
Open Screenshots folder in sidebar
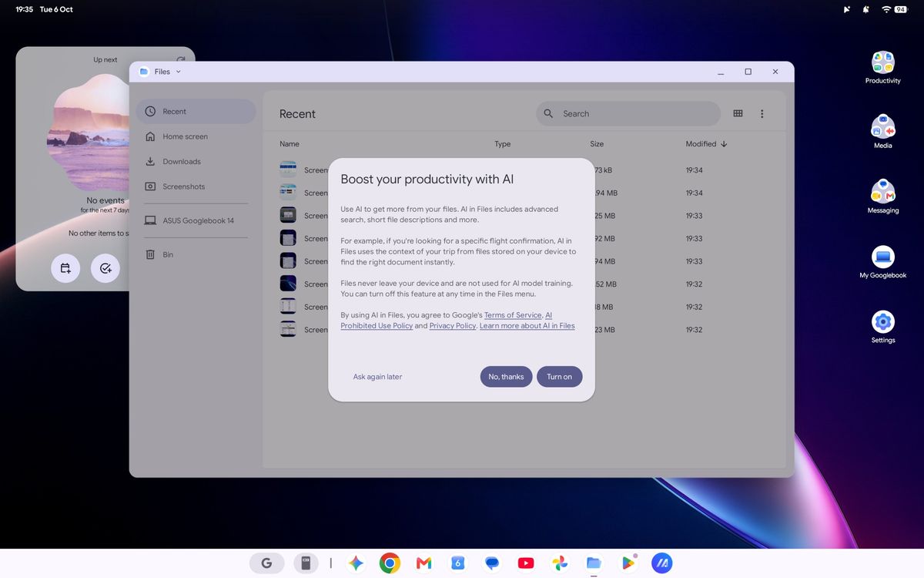point(196,187)
